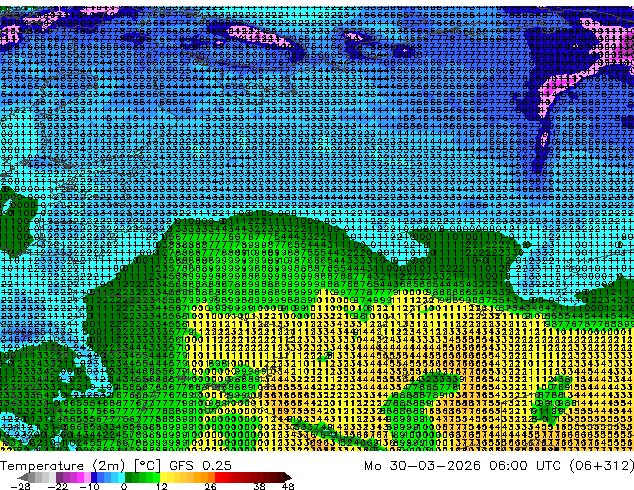Click the '-28' legend value
This screenshot has height=490, width=634.
(20, 486)
